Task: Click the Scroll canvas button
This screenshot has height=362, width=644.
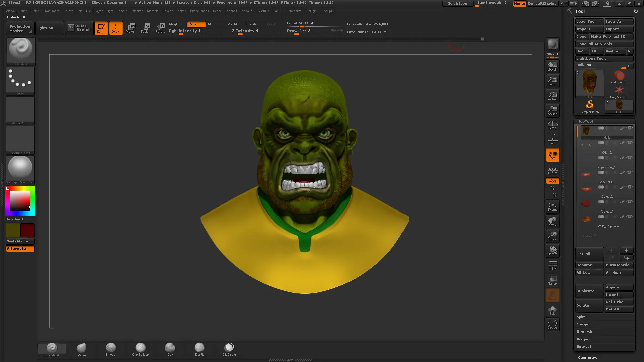Action: [552, 66]
